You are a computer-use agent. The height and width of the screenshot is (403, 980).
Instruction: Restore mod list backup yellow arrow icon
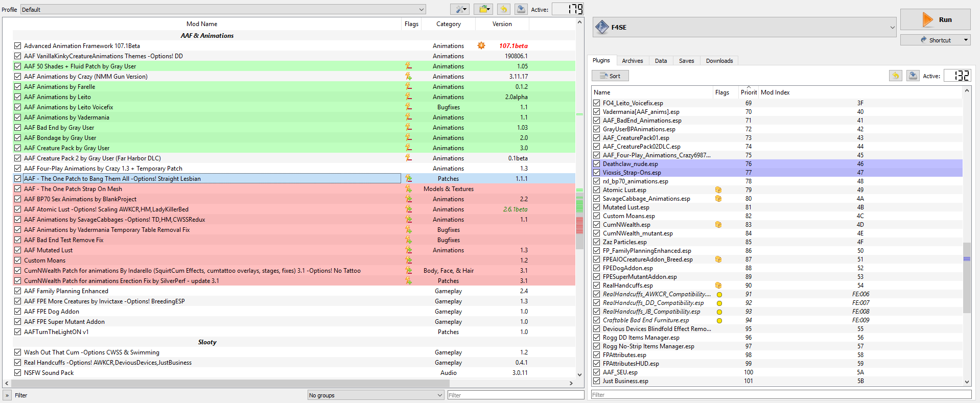(504, 9)
